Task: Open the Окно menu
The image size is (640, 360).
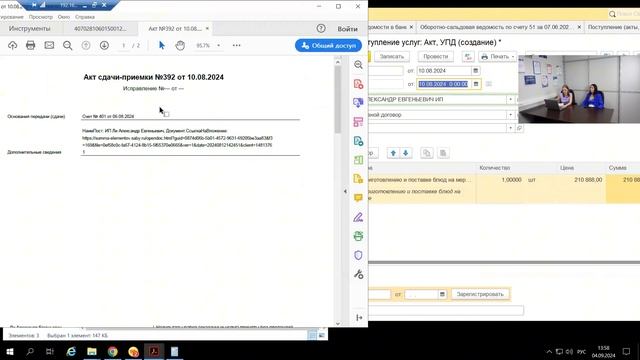Action: click(x=64, y=17)
